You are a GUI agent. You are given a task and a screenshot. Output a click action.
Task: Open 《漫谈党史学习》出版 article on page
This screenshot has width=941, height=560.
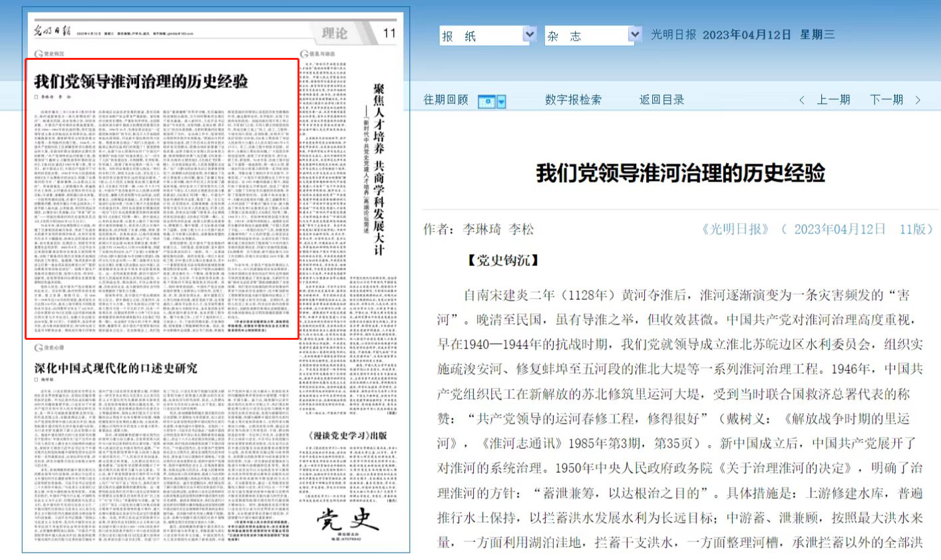(348, 436)
